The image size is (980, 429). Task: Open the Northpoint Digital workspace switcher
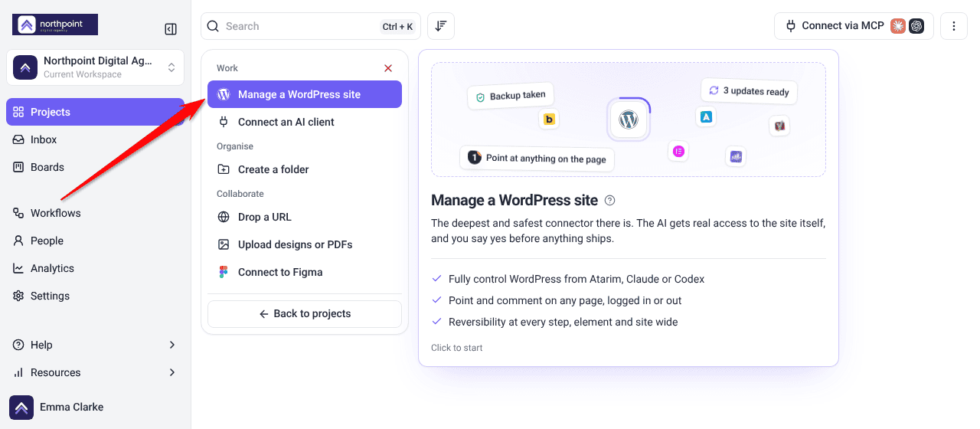click(95, 67)
